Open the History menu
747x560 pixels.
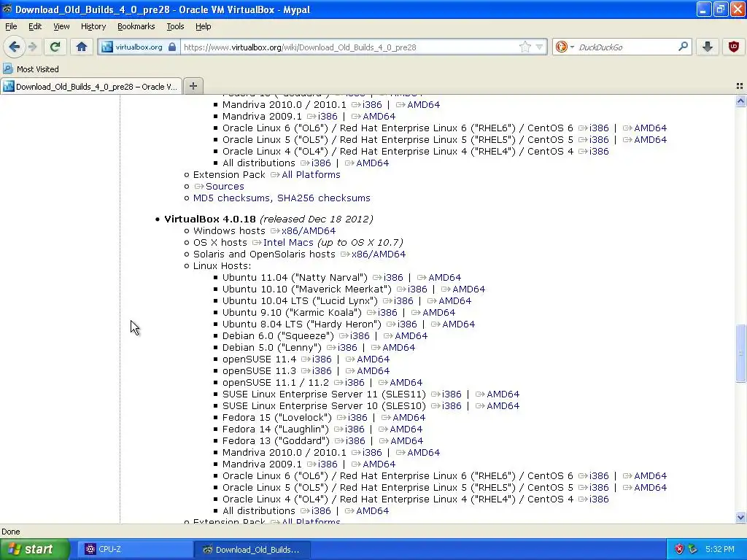click(x=93, y=26)
